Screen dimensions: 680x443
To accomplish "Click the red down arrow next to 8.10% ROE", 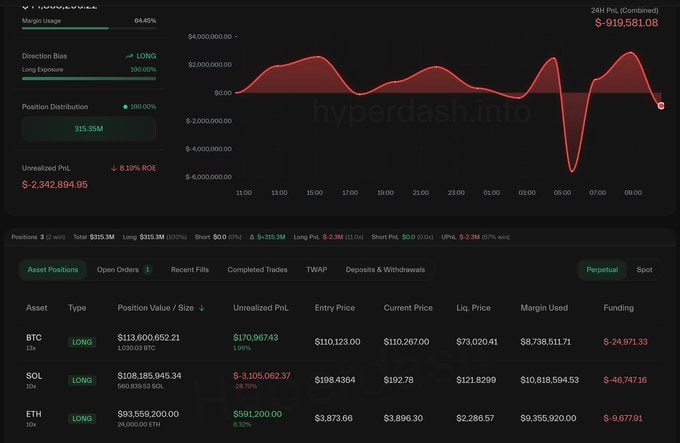I will [114, 168].
